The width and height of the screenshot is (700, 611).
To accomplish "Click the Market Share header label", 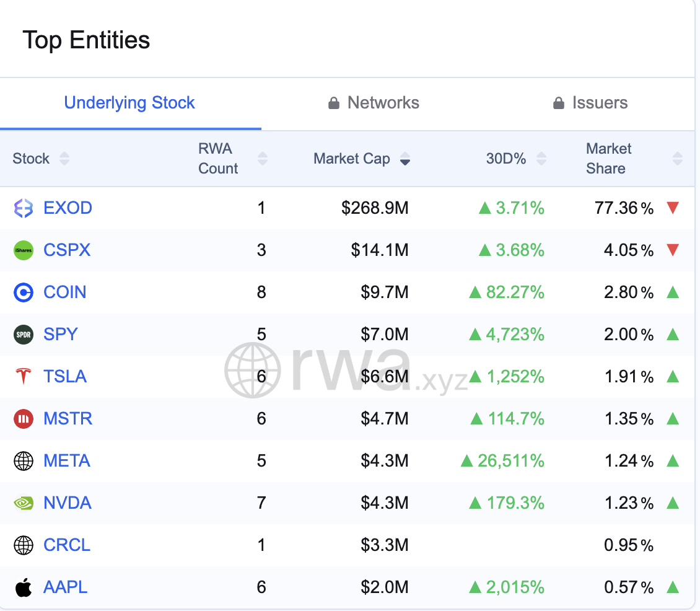I will tap(609, 159).
